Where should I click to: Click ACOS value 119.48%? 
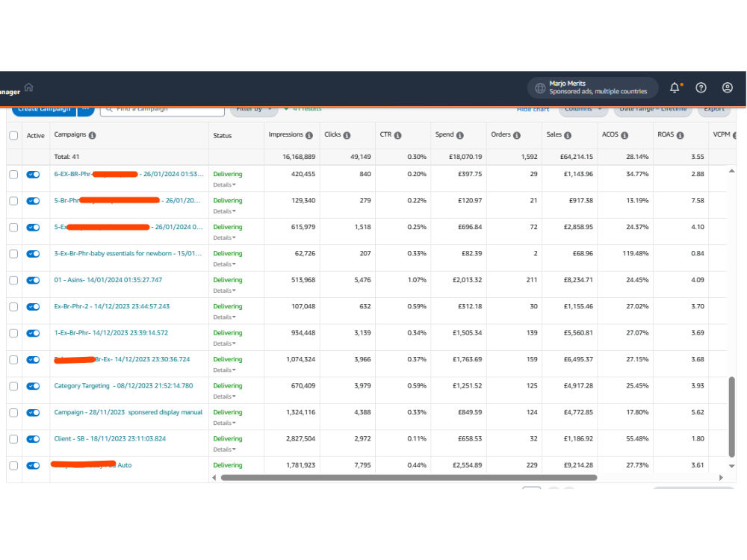tap(636, 253)
